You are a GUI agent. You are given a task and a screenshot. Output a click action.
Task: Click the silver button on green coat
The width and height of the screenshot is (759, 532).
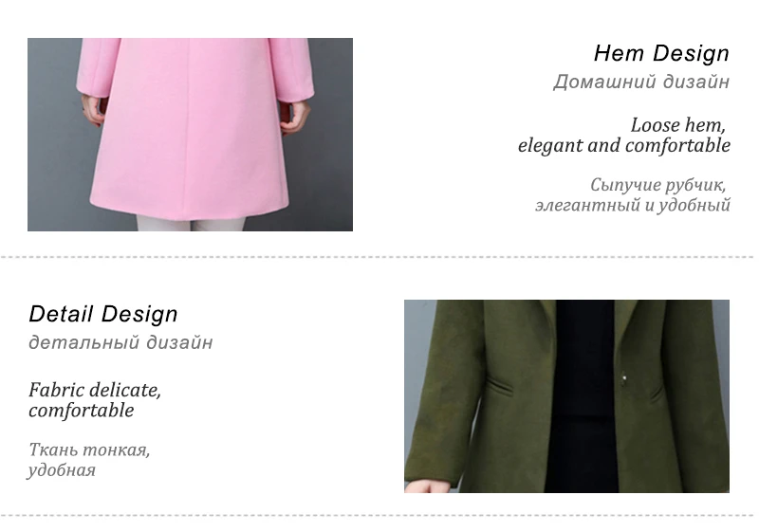624,377
